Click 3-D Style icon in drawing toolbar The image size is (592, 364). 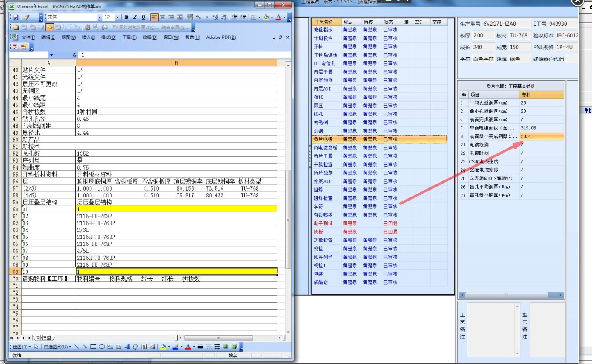coord(233,347)
